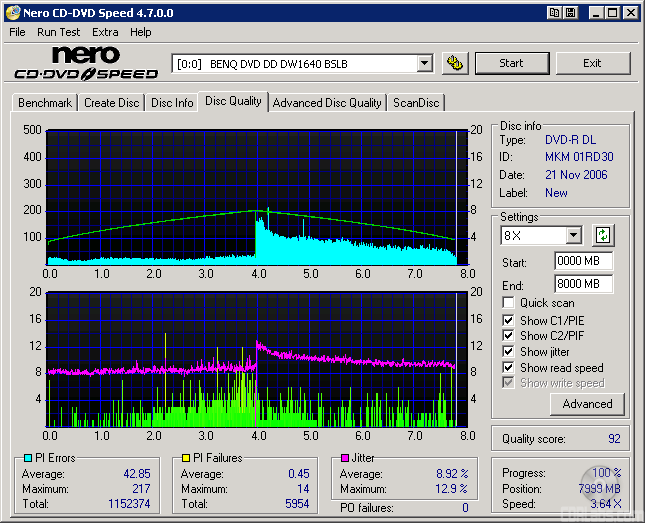This screenshot has height=523, width=645.
Task: Click the Nero CD-DVD Speed logo
Action: (86, 63)
